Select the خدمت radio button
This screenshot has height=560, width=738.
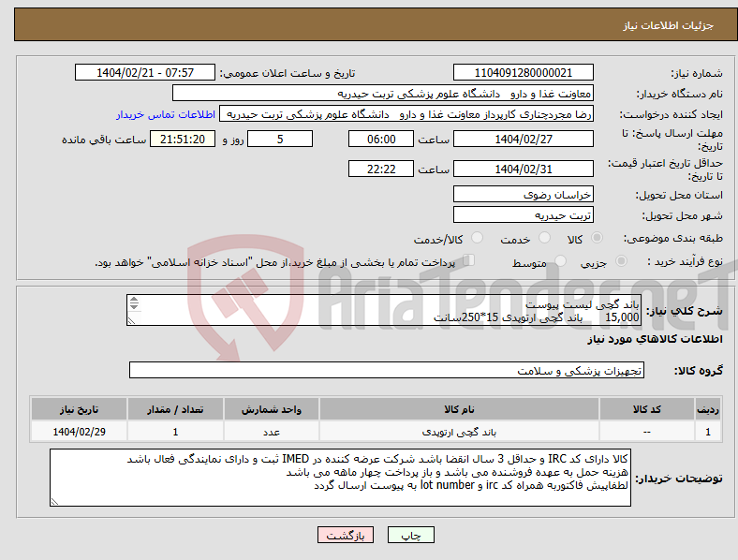tap(544, 238)
